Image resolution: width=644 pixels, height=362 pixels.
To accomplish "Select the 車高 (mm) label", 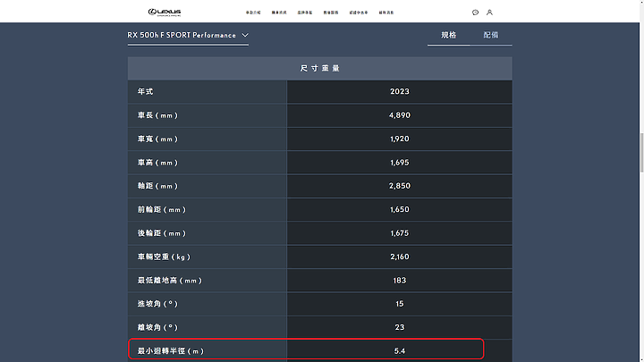I will tap(157, 163).
